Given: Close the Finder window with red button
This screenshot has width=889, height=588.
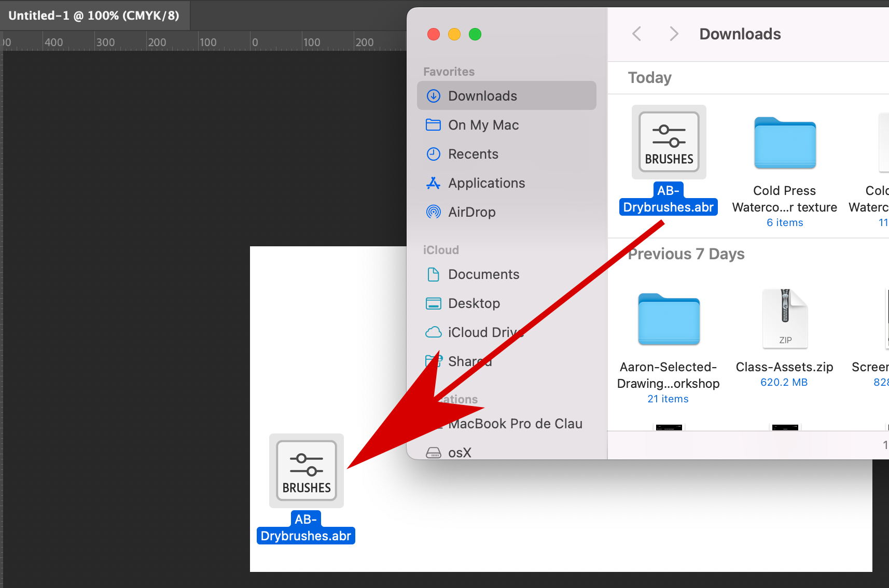Looking at the screenshot, I should coord(434,34).
